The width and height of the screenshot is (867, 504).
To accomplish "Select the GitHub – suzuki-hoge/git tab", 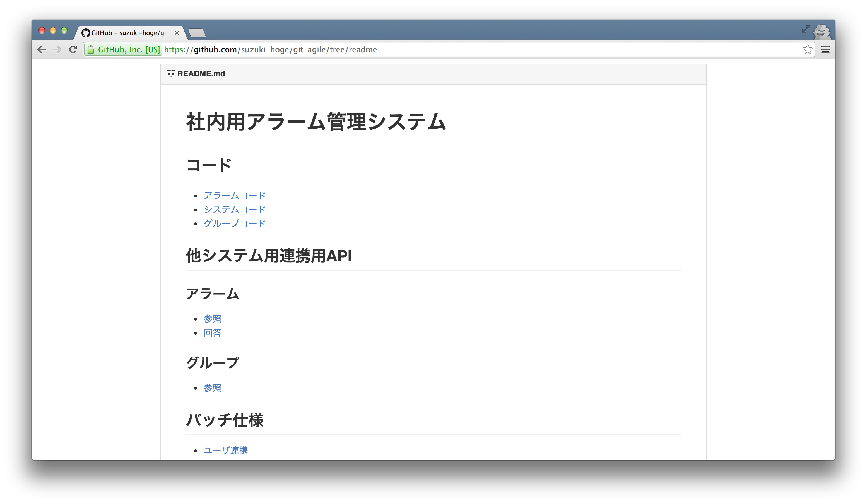I will coord(130,33).
